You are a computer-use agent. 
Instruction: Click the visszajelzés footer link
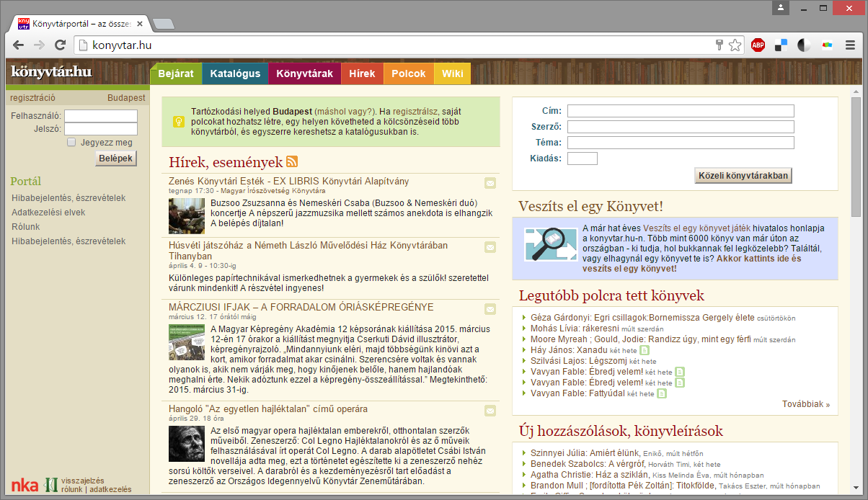tap(83, 481)
